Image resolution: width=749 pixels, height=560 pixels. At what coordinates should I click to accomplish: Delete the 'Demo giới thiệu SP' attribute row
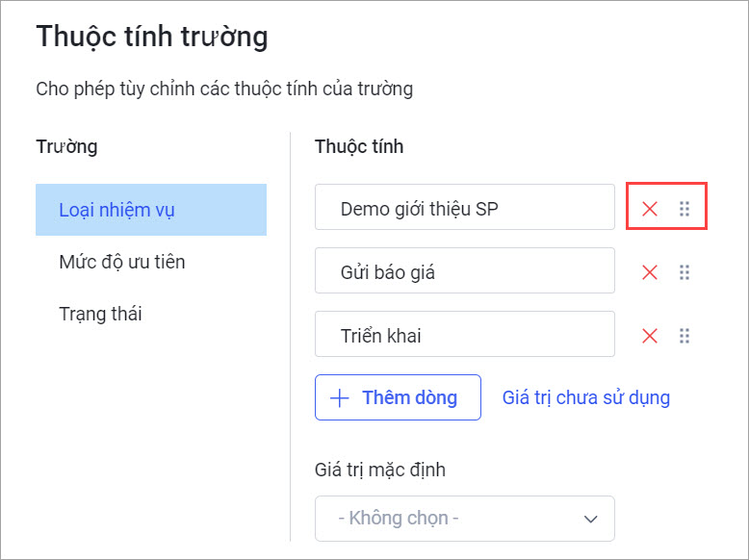650,209
